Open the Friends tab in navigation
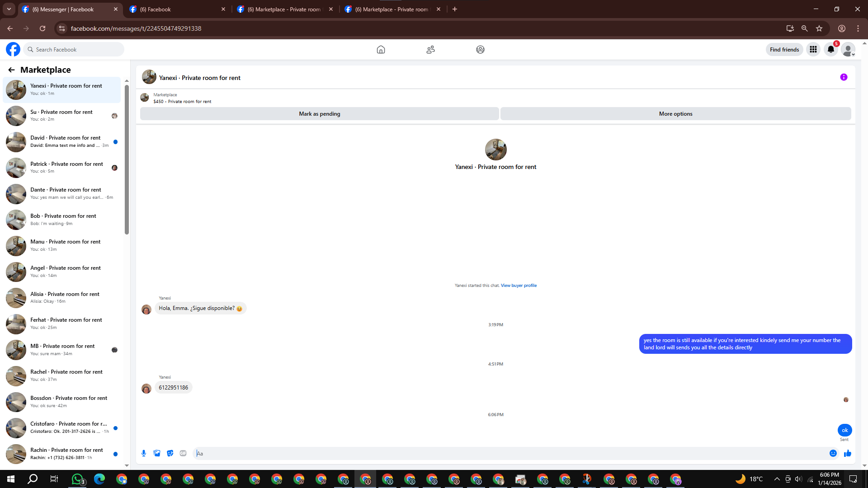868x488 pixels. pos(430,50)
